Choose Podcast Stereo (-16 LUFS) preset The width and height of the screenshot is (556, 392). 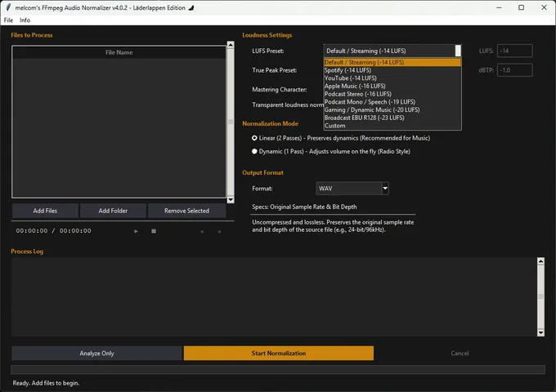[x=392, y=94]
